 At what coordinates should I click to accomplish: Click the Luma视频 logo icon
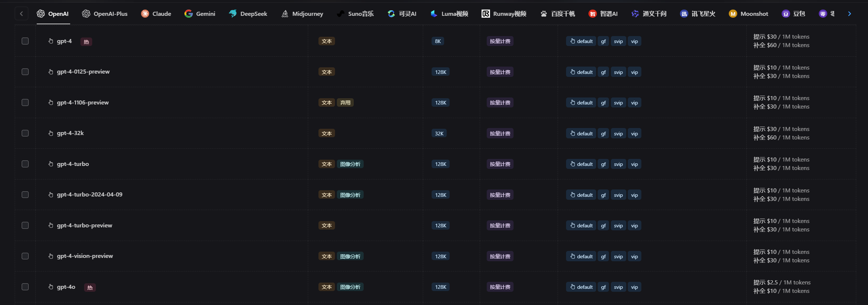434,14
